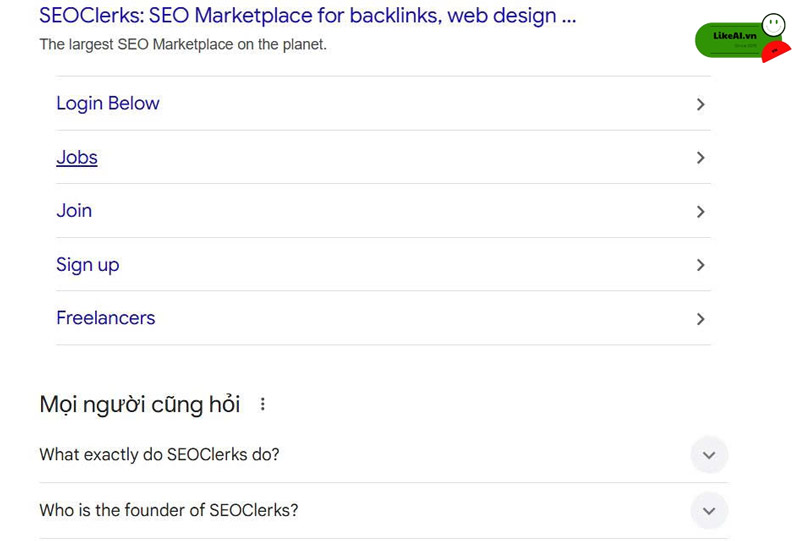Click the right arrow in Join row
The width and height of the screenshot is (800, 541).
pos(701,211)
